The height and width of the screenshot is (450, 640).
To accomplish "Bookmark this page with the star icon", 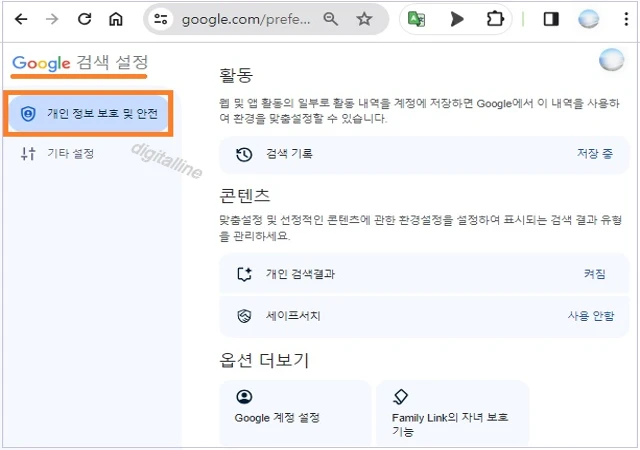I will pyautogui.click(x=364, y=19).
